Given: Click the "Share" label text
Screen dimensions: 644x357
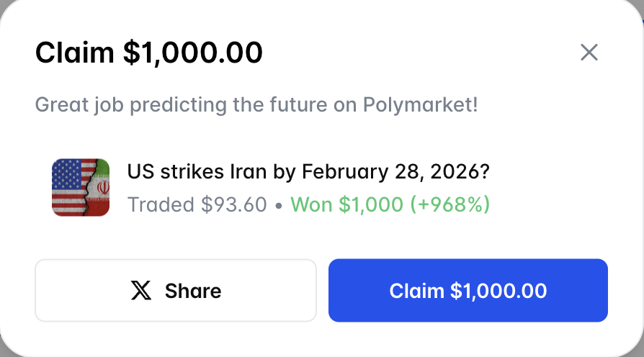Looking at the screenshot, I should [x=192, y=291].
